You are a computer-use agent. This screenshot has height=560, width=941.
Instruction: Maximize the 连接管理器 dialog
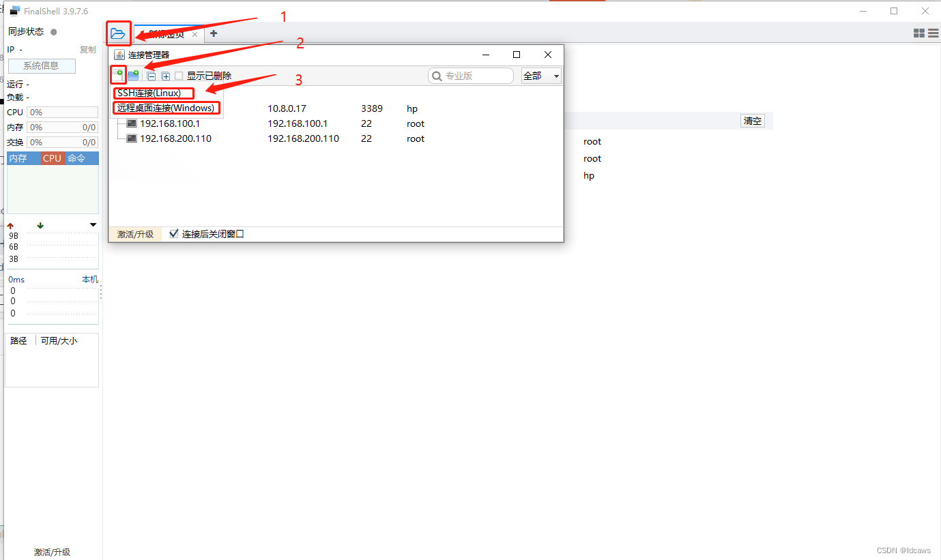pyautogui.click(x=517, y=55)
